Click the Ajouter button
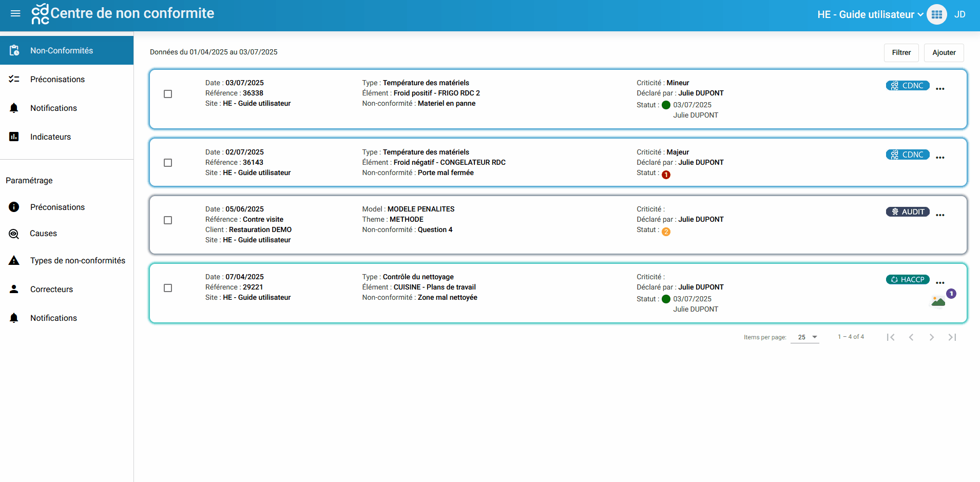 tap(944, 52)
